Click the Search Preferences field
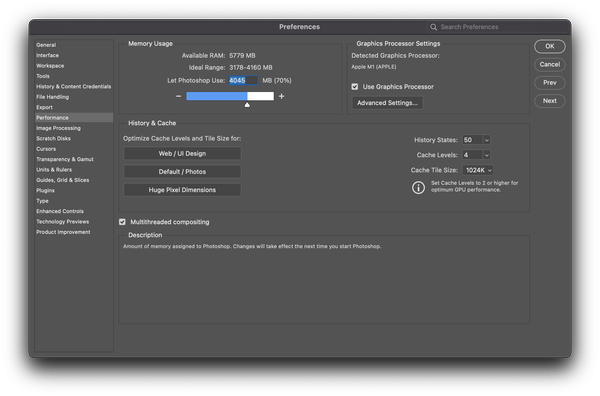The image size is (600, 396). point(497,27)
